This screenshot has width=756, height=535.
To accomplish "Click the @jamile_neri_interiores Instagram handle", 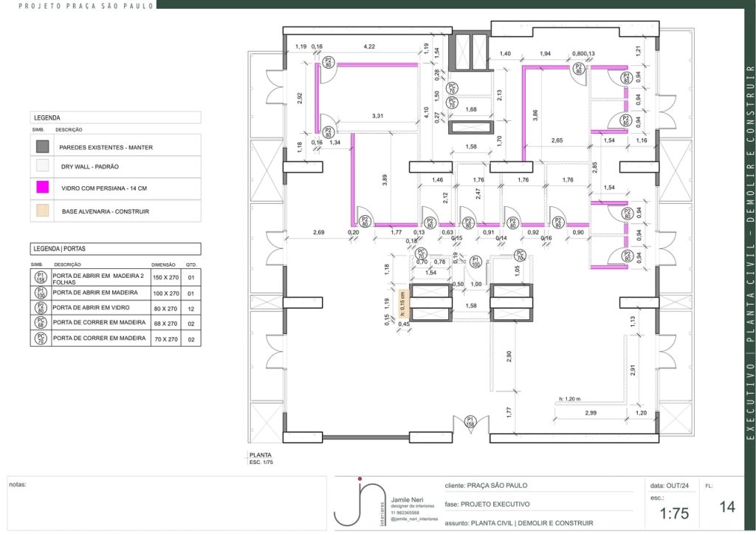I will [417, 519].
